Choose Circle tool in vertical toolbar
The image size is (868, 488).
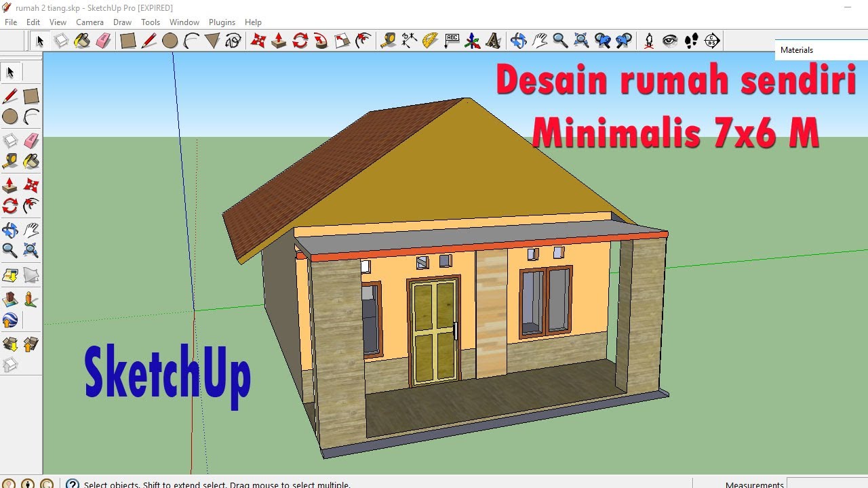pyautogui.click(x=10, y=117)
